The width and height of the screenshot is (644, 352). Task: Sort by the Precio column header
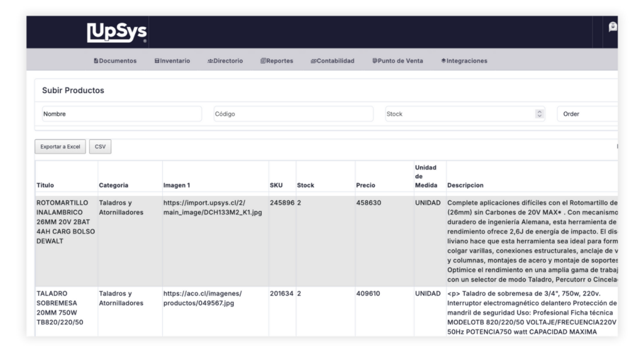point(366,185)
